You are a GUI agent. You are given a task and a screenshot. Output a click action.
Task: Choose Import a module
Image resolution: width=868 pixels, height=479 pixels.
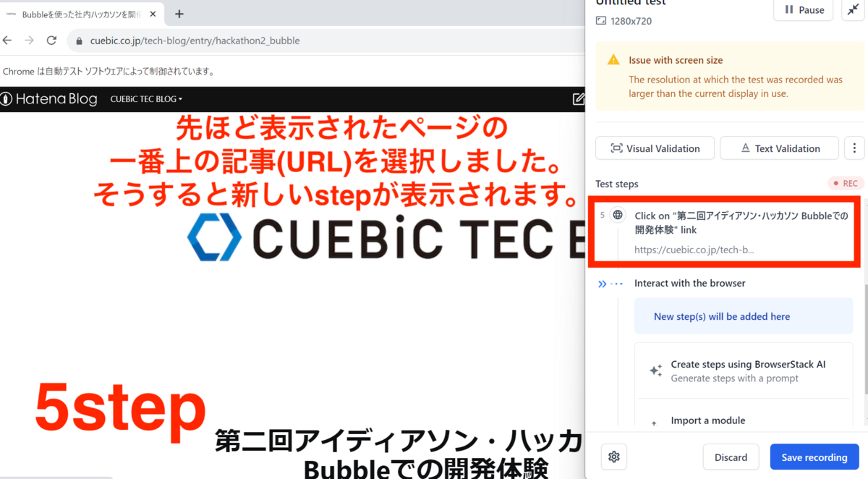pyautogui.click(x=707, y=420)
